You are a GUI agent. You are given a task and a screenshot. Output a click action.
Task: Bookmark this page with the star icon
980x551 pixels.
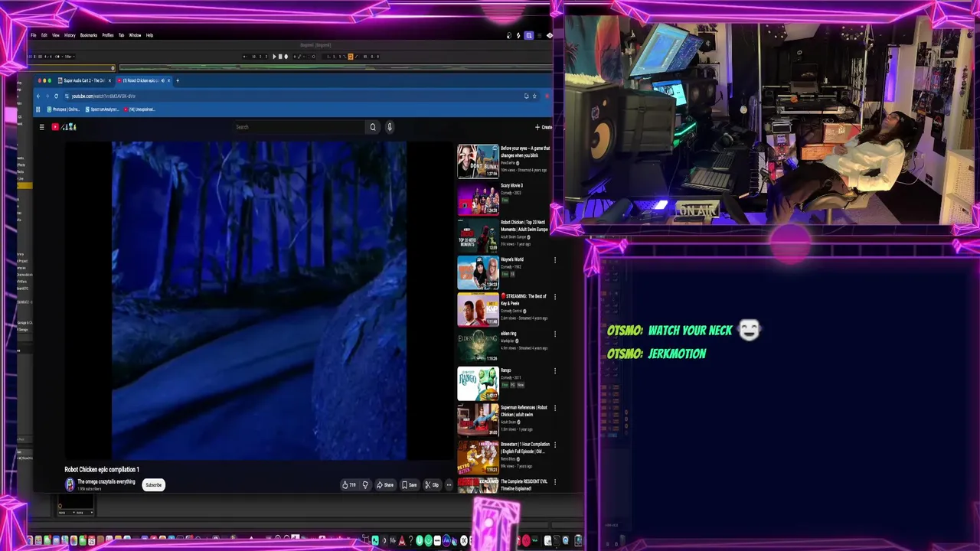pyautogui.click(x=534, y=96)
